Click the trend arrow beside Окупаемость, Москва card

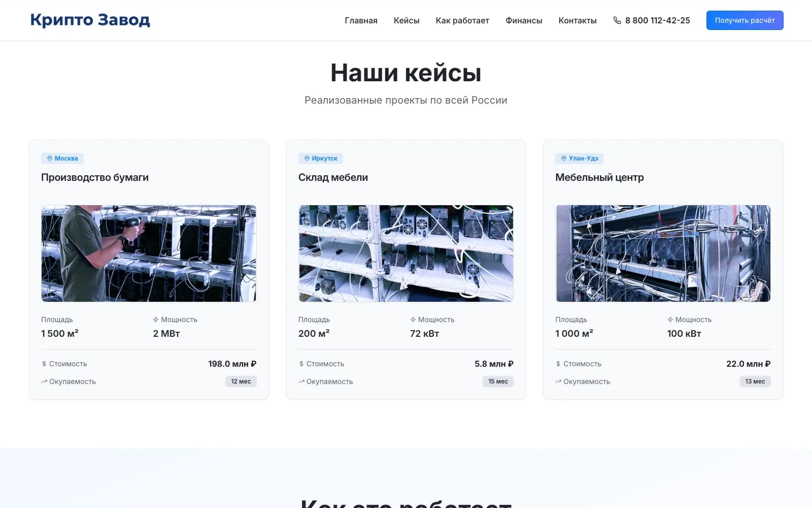coord(44,382)
